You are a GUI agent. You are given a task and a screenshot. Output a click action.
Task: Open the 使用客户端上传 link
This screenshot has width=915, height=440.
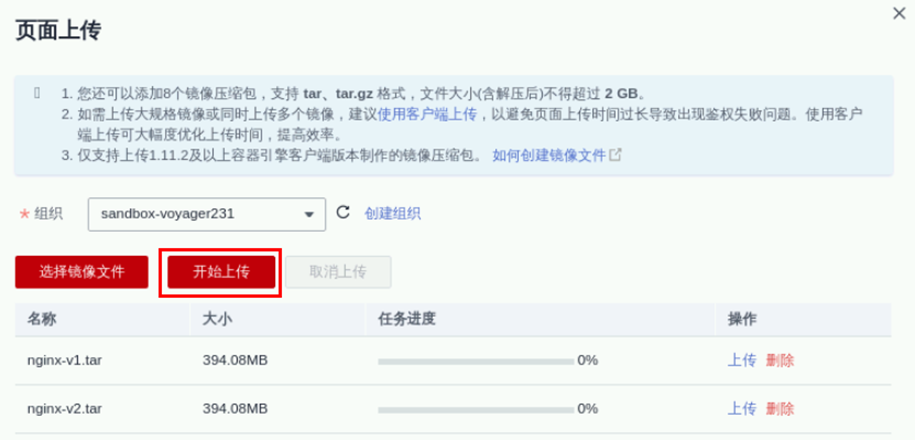419,114
